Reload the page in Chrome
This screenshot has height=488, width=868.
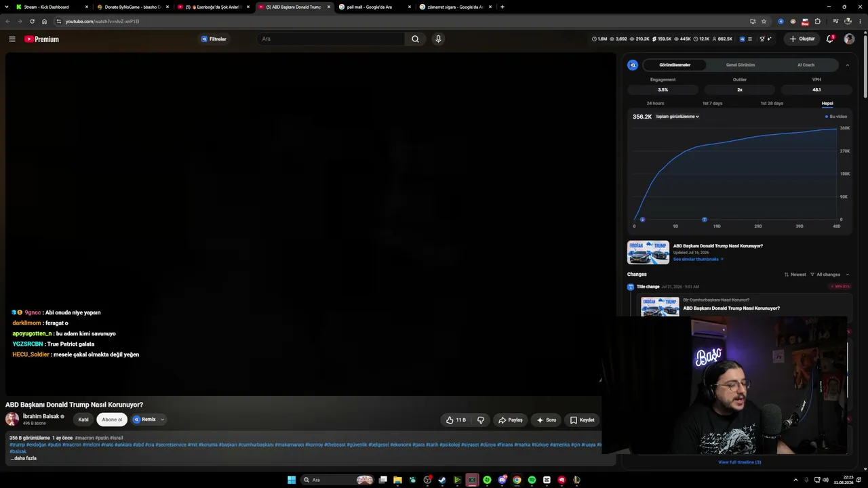click(x=31, y=21)
